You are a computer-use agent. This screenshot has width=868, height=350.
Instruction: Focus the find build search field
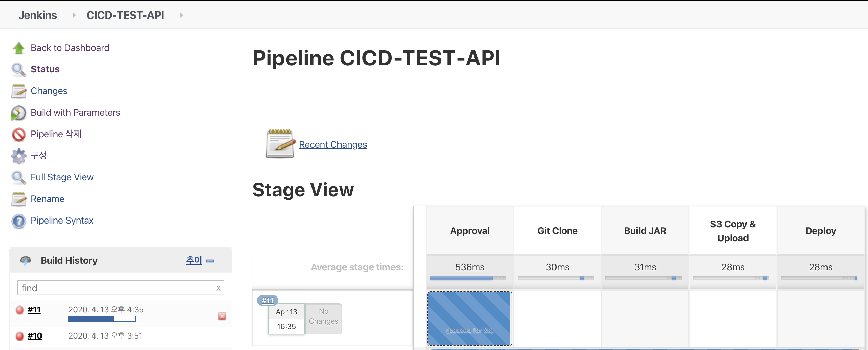pyautogui.click(x=121, y=288)
